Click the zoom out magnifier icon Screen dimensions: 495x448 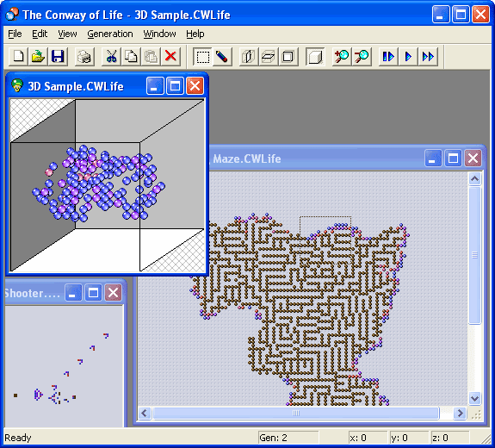[x=362, y=57]
